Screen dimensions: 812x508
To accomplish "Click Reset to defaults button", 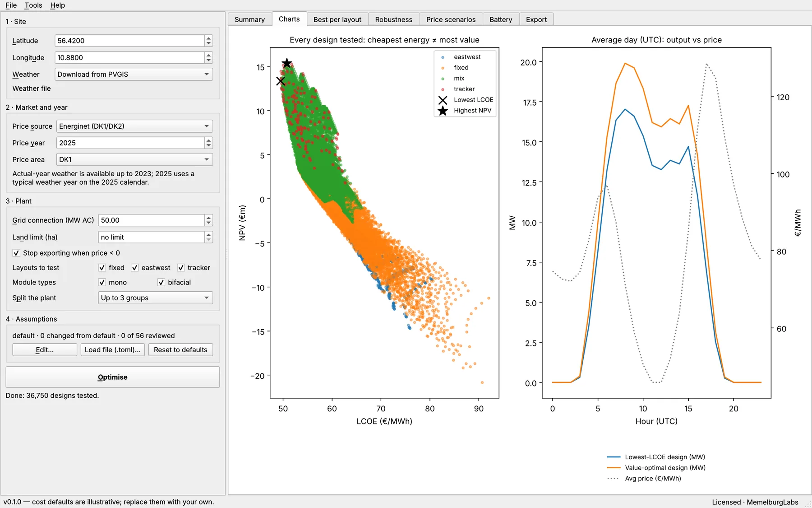I will point(180,350).
